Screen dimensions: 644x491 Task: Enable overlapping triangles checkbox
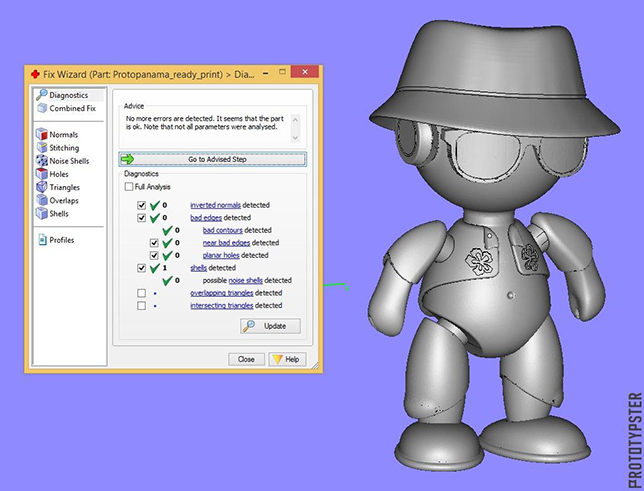click(141, 293)
